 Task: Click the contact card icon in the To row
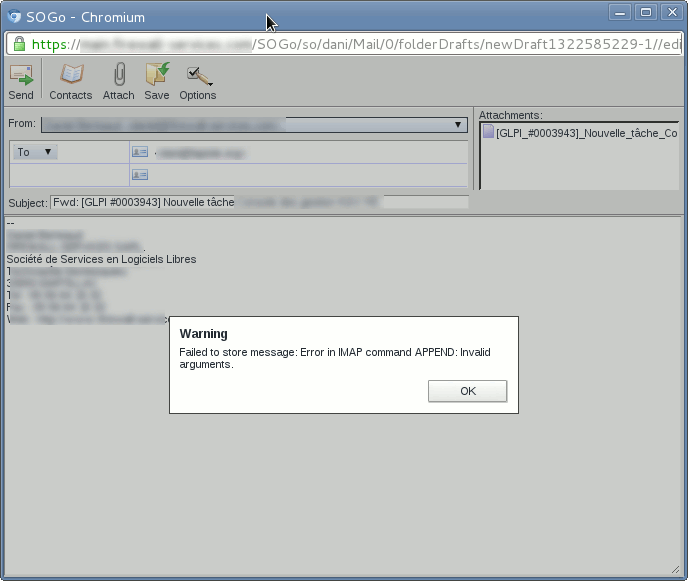pyautogui.click(x=140, y=152)
